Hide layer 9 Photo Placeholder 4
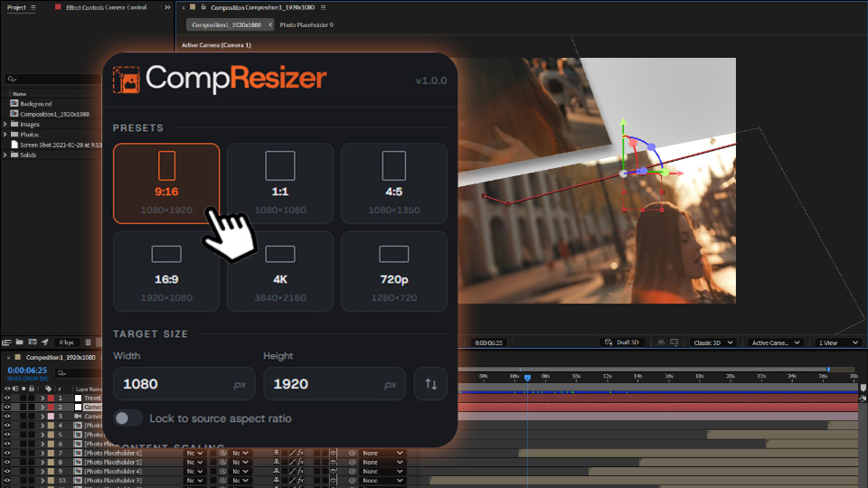The image size is (868, 488). coord(7,472)
